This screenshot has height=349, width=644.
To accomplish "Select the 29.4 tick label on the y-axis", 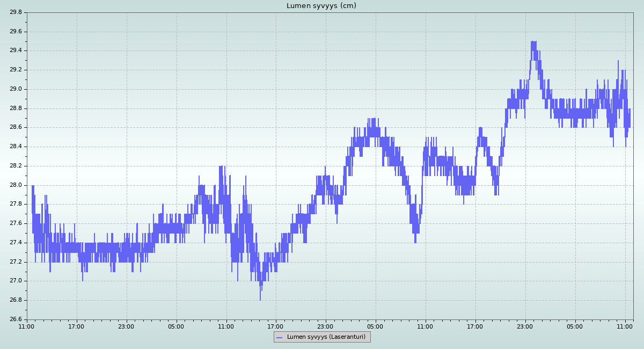I will [16, 50].
